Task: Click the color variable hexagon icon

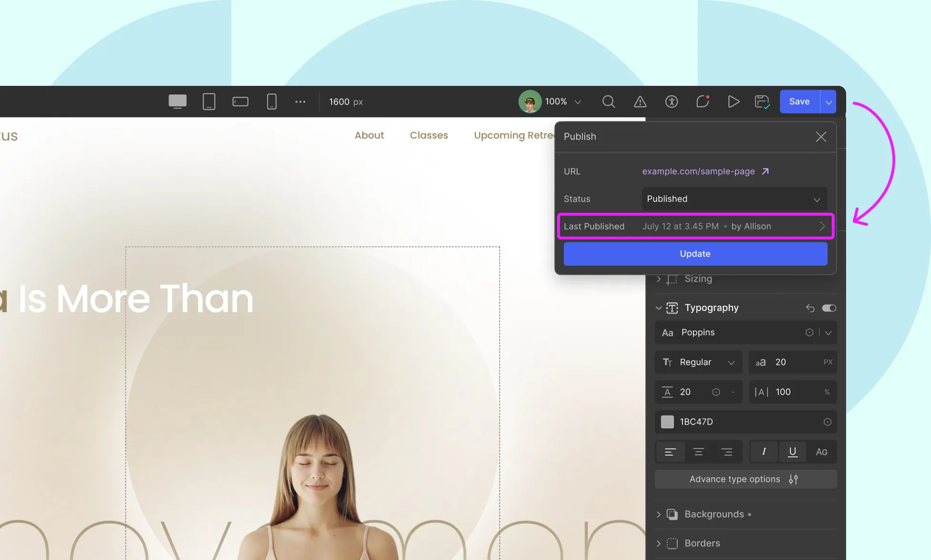Action: click(828, 422)
